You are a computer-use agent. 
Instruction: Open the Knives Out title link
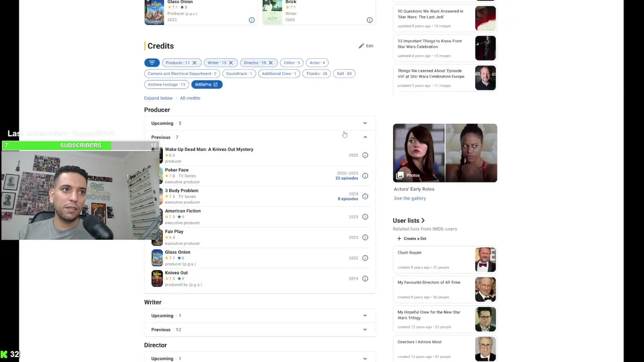[x=176, y=273]
